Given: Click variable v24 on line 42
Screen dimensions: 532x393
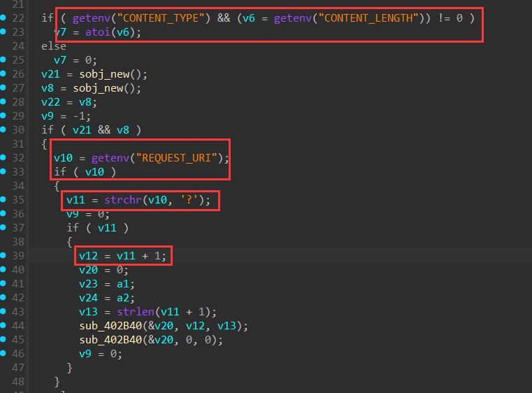Looking at the screenshot, I should coord(88,298).
